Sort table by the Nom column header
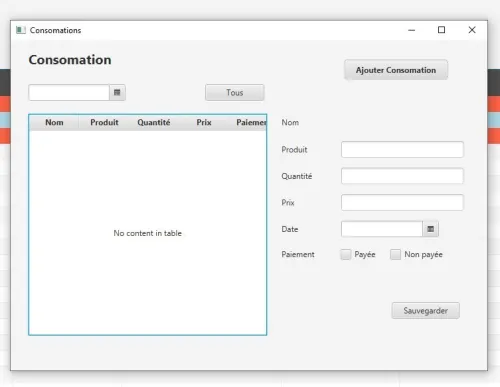This screenshot has height=387, width=500. (x=54, y=122)
